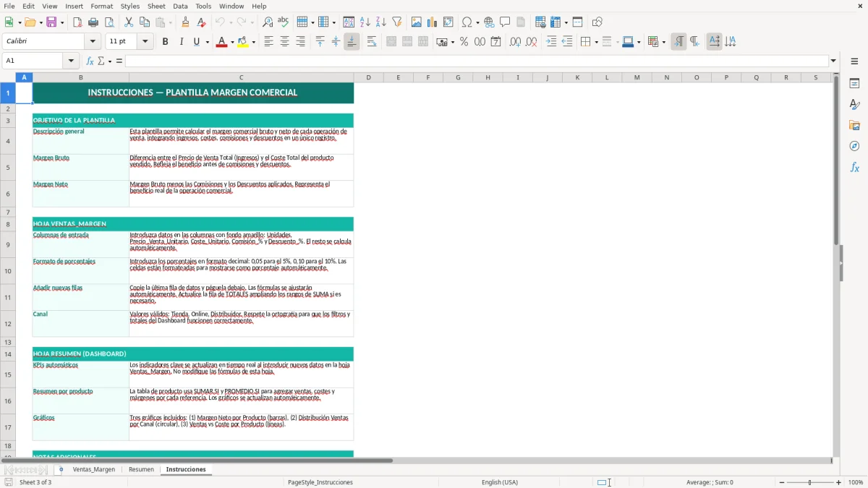This screenshot has height=488, width=868.
Task: Activate Clone Formatting paintbrush
Action: 185,22
